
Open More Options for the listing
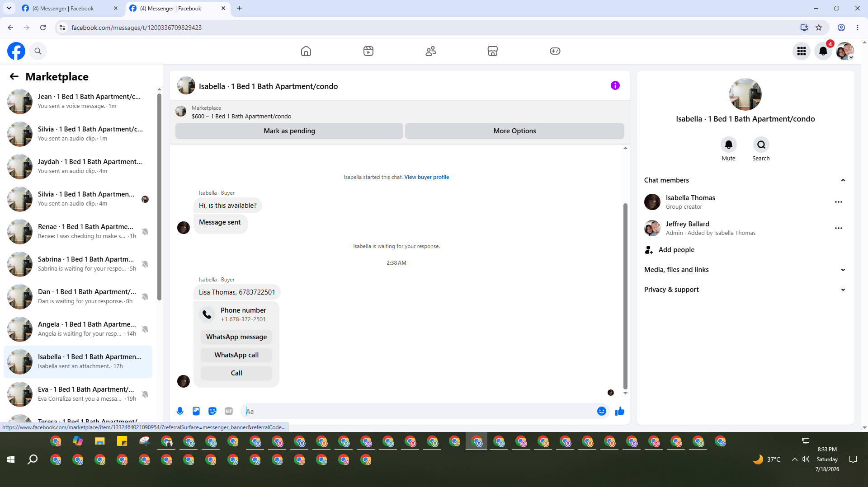click(x=514, y=131)
